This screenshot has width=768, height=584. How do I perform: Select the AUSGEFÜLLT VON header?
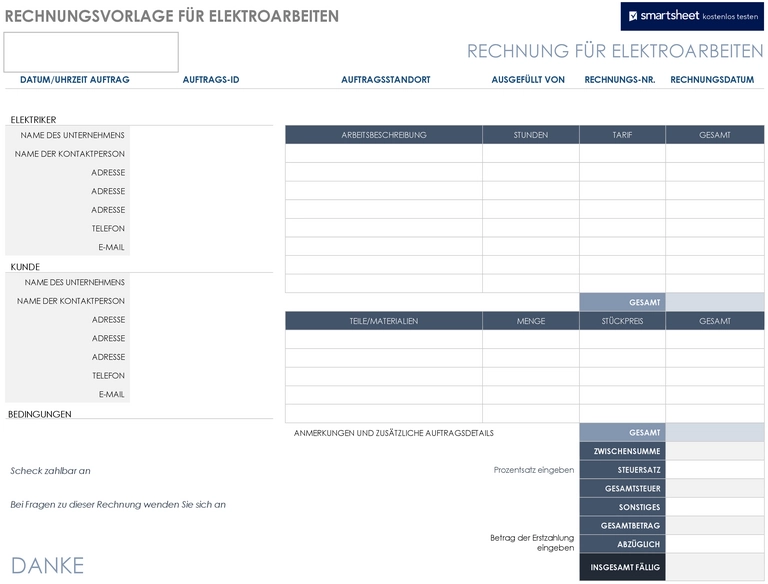click(x=528, y=80)
